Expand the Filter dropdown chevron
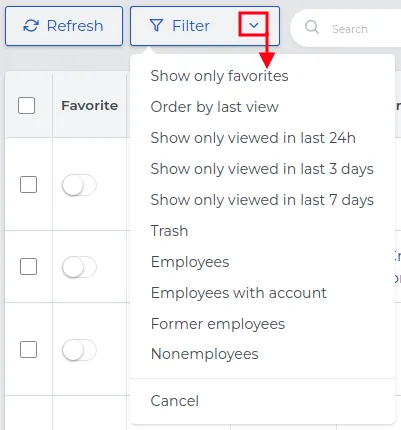Image resolution: width=401 pixels, height=430 pixels. (254, 25)
